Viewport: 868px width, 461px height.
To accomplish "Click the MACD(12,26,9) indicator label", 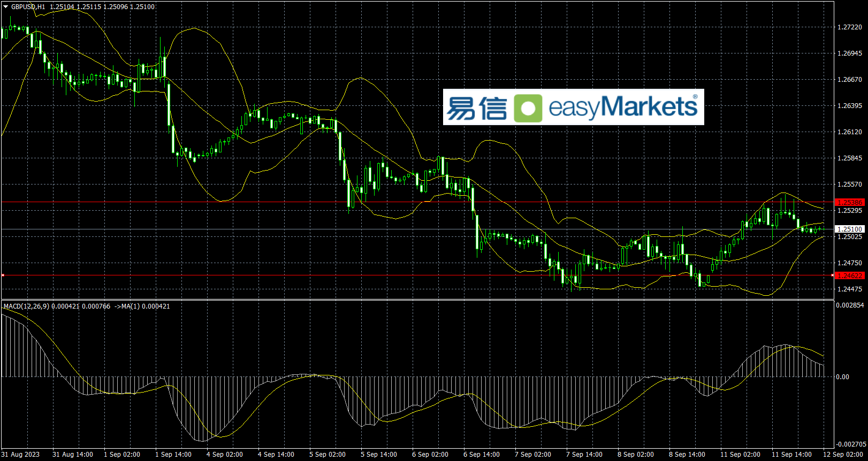I will click(26, 306).
